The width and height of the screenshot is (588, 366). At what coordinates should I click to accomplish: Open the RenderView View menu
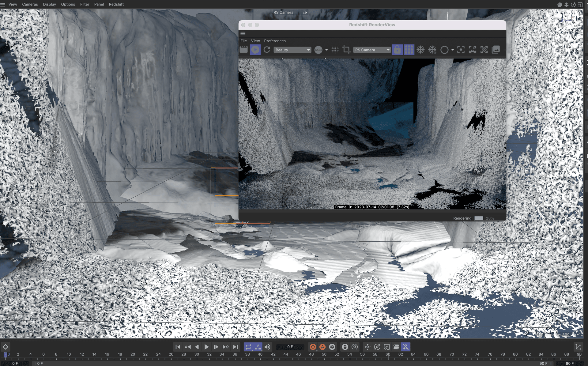pyautogui.click(x=255, y=41)
